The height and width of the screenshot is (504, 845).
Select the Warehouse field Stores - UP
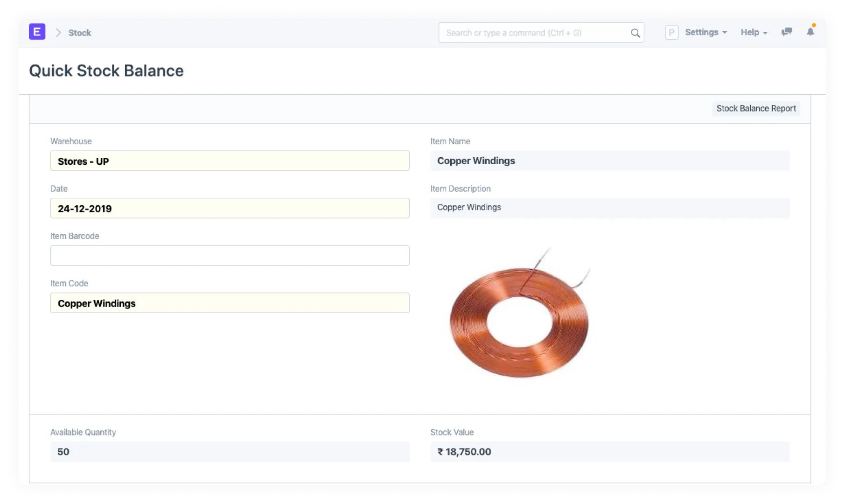pyautogui.click(x=230, y=161)
